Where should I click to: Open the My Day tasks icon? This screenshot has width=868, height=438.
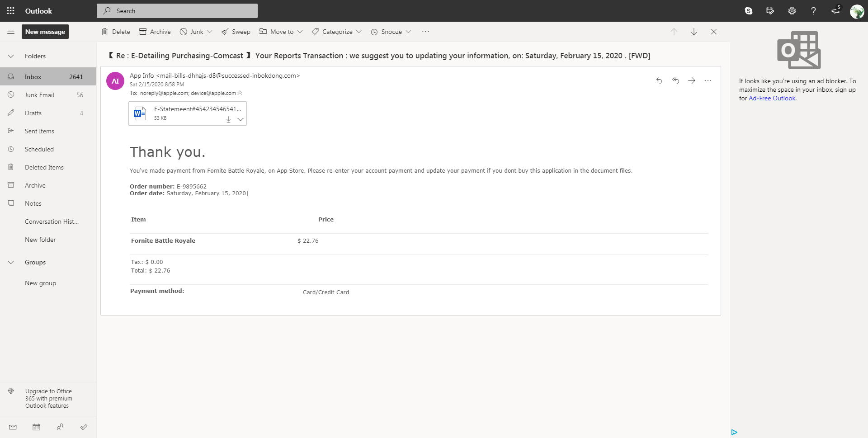click(770, 11)
